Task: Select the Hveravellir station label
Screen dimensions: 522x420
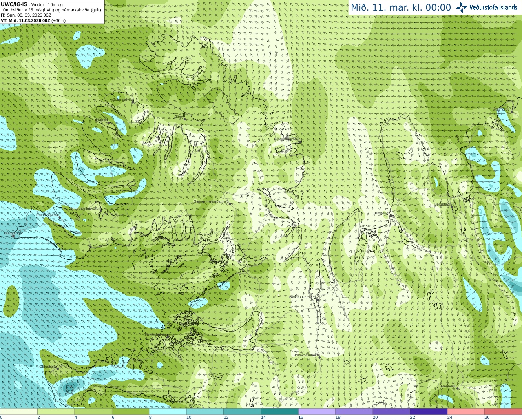Action: (x=448, y=386)
